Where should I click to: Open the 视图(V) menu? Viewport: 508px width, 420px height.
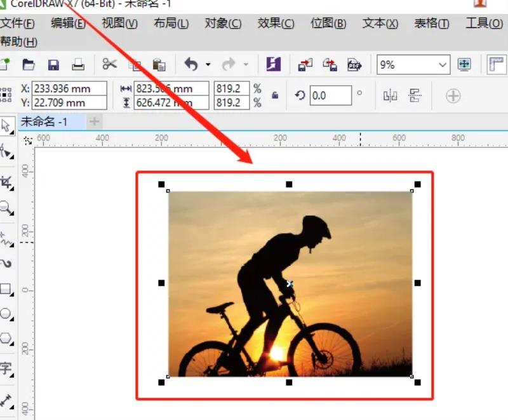pyautogui.click(x=119, y=24)
